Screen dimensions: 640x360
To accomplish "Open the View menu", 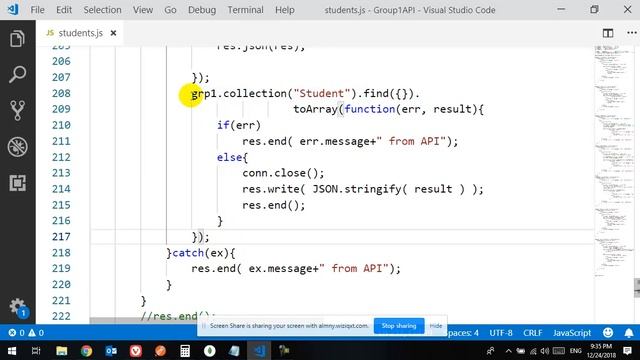I will [x=143, y=10].
